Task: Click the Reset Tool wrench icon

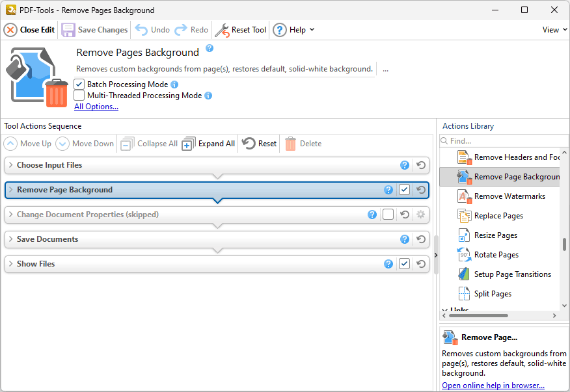Action: click(x=222, y=30)
